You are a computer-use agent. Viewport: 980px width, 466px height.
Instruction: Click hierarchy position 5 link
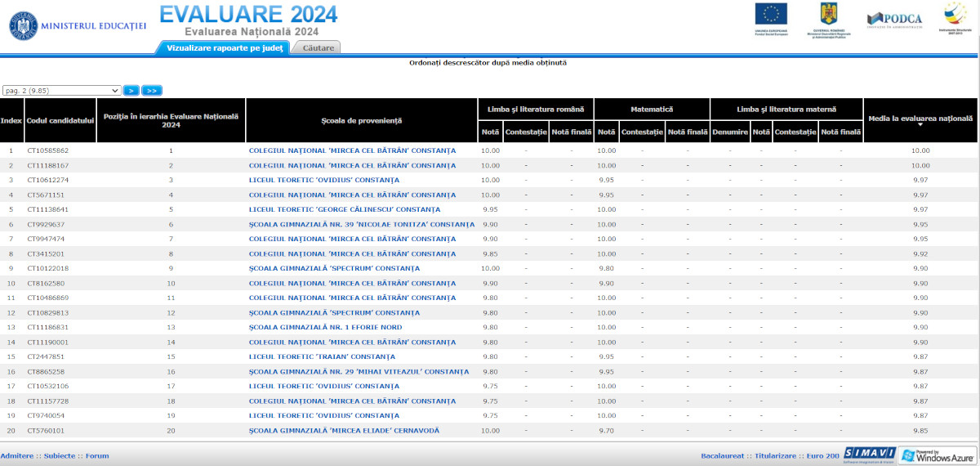[x=171, y=209]
